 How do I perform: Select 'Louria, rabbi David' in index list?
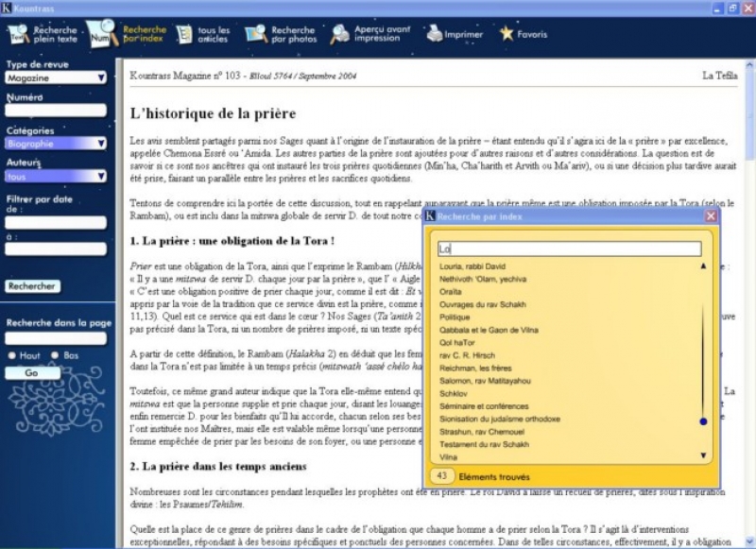[472, 266]
